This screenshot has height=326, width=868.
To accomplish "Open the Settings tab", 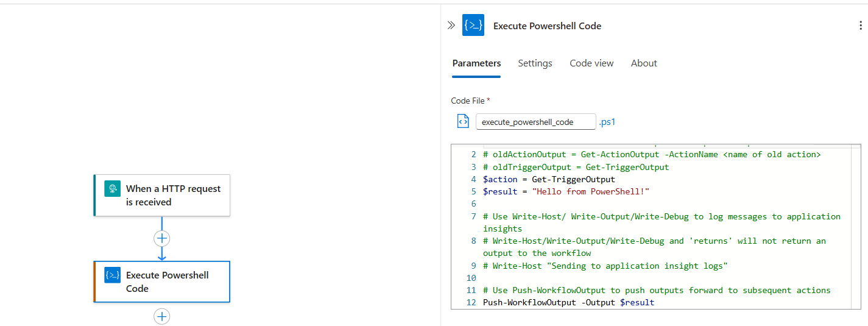I will pos(535,63).
